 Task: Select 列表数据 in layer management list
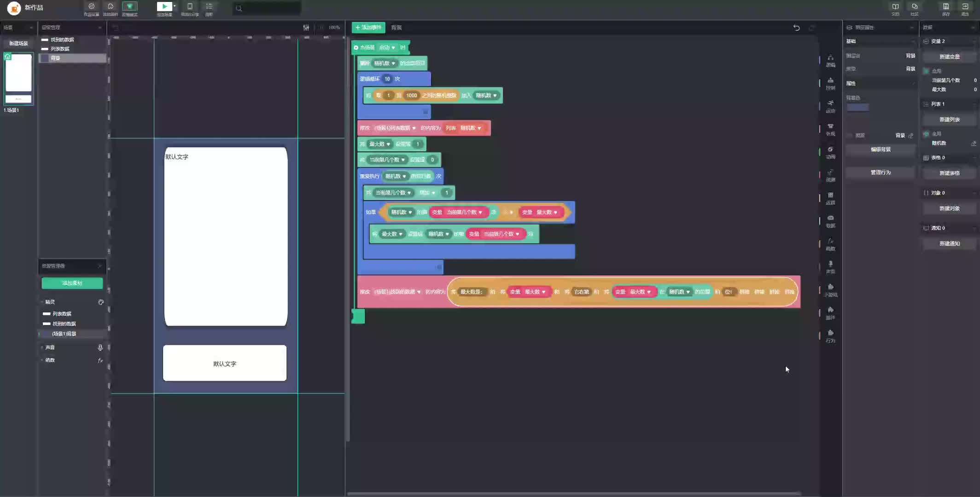[x=60, y=49]
